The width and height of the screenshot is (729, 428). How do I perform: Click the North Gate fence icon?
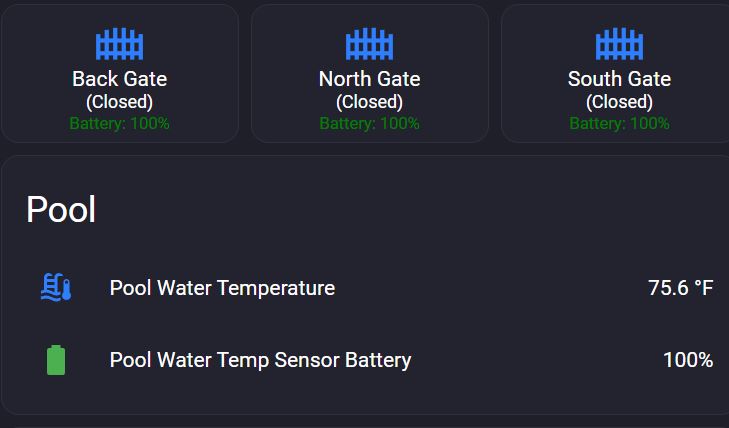[x=370, y=44]
